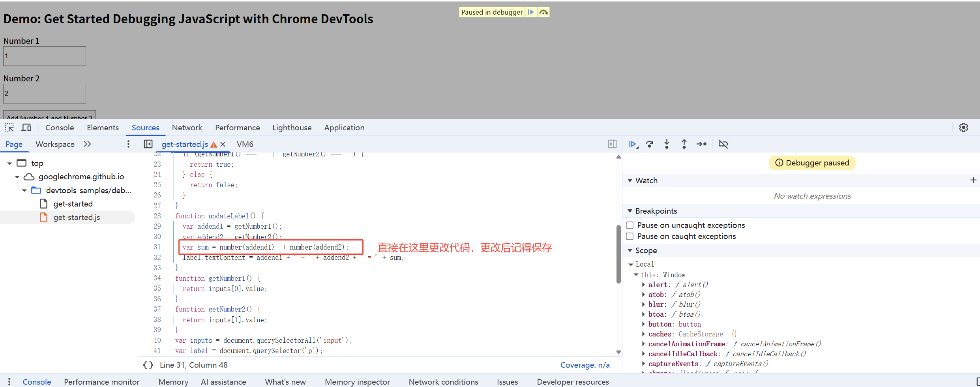The image size is (980, 387).
Task: Collapse googlechrome.github.io tree node
Action: coord(17,177)
